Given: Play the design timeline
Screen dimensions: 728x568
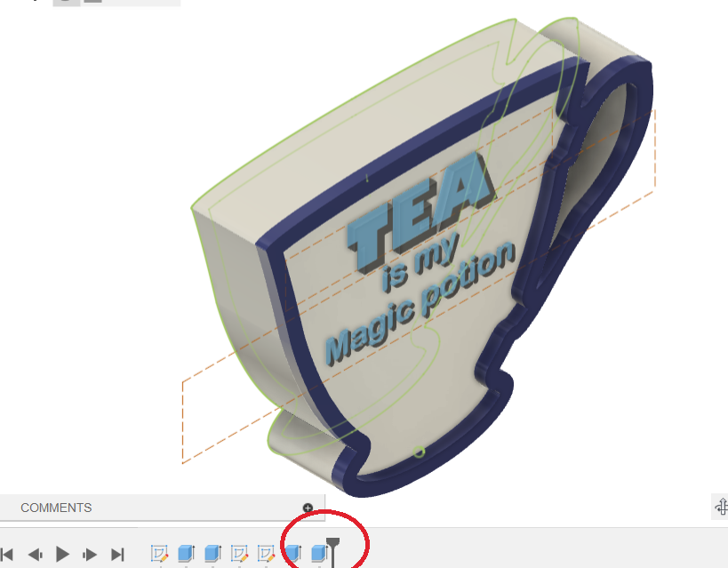Looking at the screenshot, I should coord(62,554).
